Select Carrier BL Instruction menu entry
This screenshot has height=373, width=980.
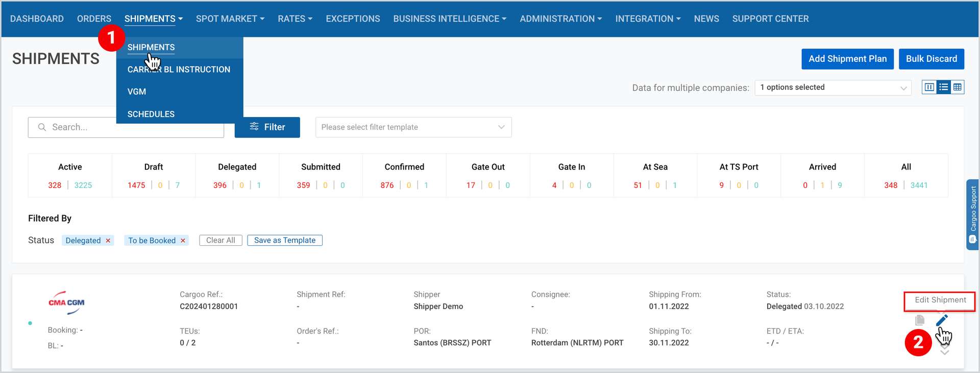point(179,69)
